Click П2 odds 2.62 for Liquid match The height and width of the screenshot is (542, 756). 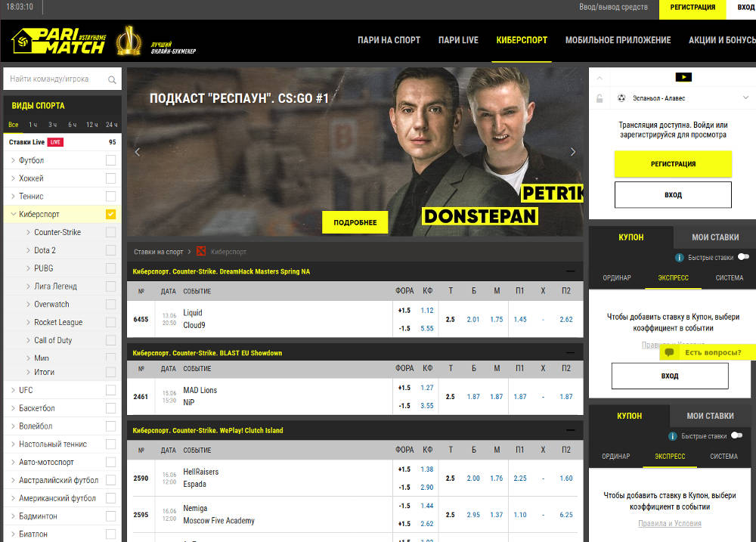click(x=566, y=319)
